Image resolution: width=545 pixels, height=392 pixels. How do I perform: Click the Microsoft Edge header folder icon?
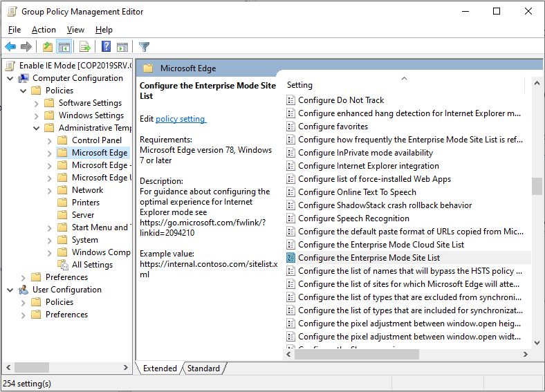(148, 68)
